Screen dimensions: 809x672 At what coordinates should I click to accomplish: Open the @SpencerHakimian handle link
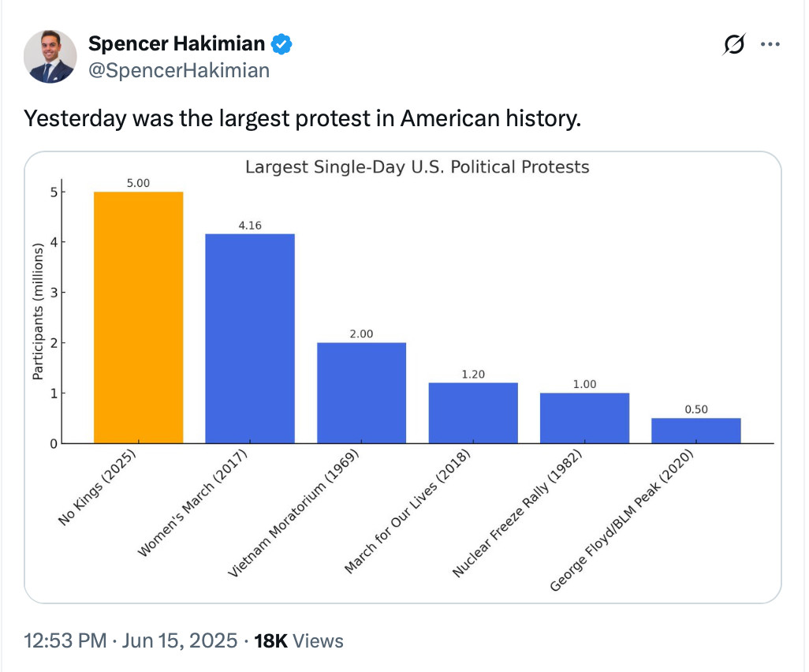178,71
